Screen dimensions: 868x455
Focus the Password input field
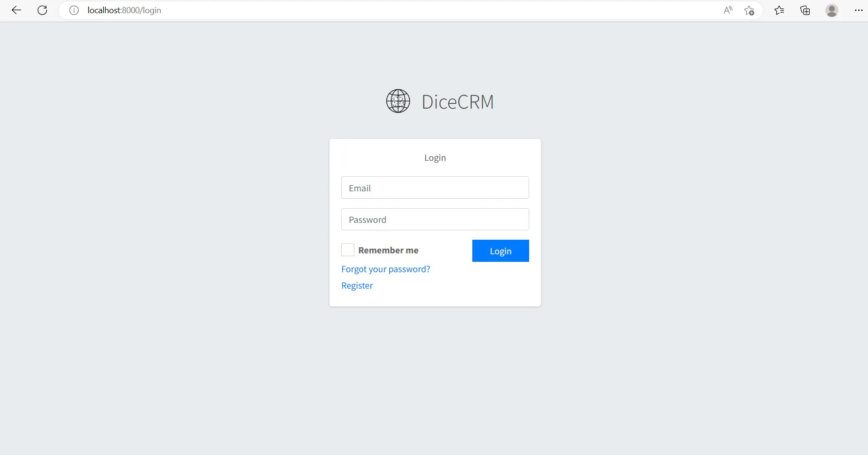pyautogui.click(x=435, y=220)
